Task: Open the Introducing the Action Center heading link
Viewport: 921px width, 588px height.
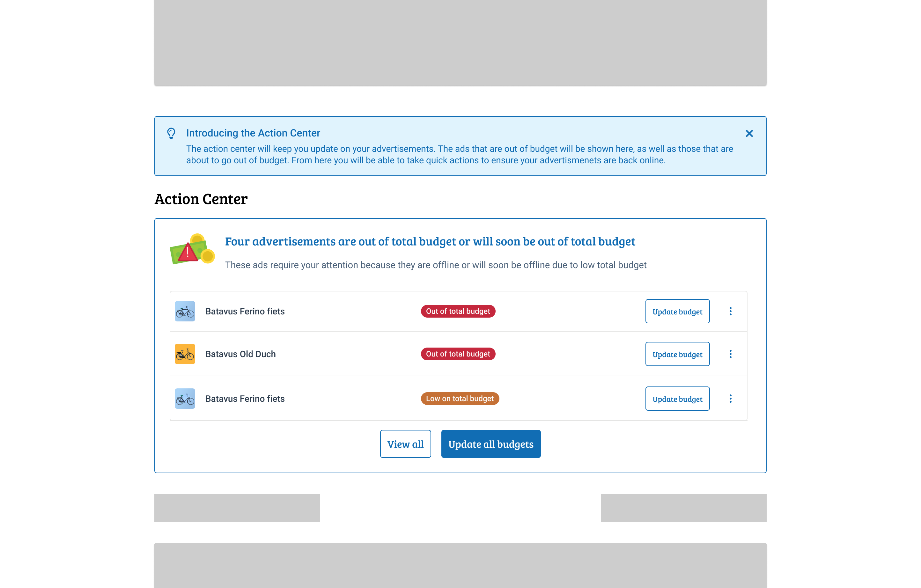Action: point(253,133)
